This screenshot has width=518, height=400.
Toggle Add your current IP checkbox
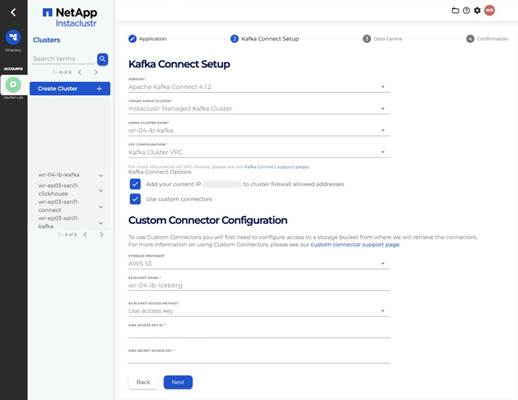[135, 184]
